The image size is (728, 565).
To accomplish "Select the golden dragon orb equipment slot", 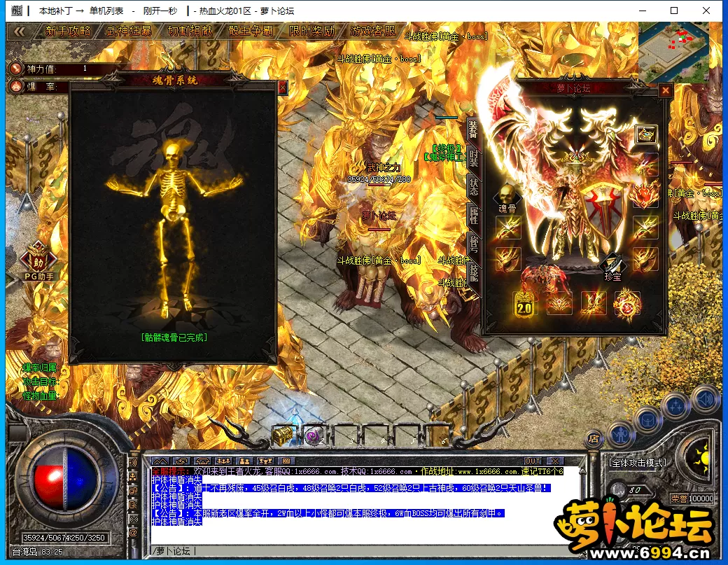I will (x=626, y=305).
